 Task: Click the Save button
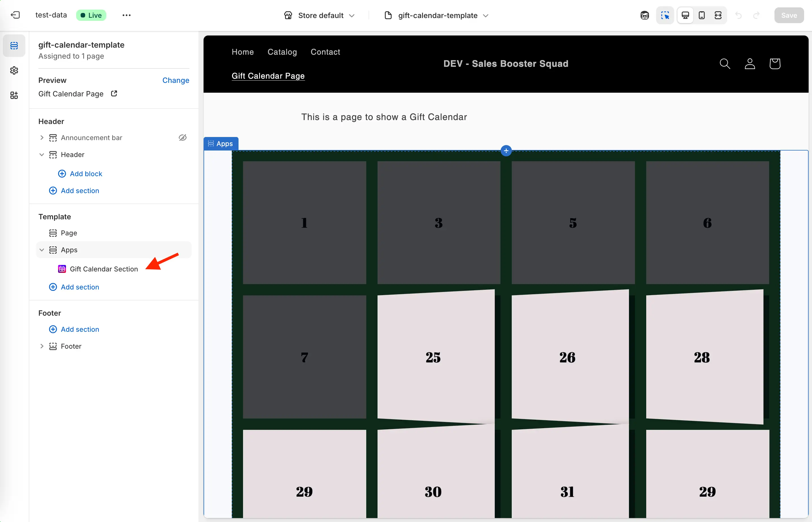coord(789,15)
